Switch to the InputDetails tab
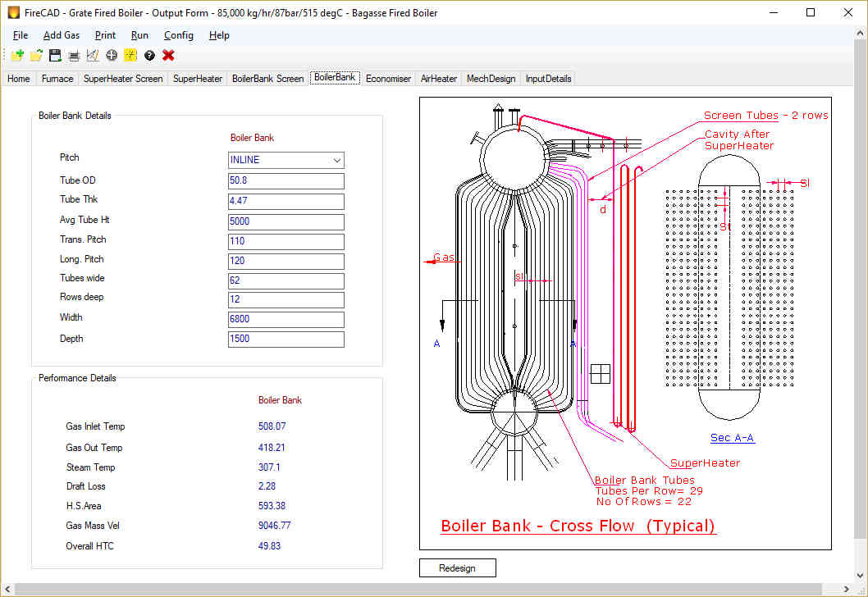This screenshot has height=597, width=868. click(x=549, y=79)
